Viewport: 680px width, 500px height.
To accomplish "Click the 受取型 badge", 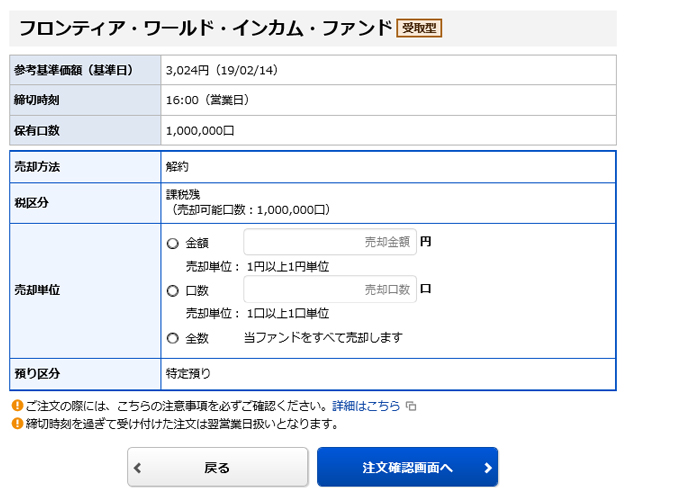I will (x=419, y=28).
